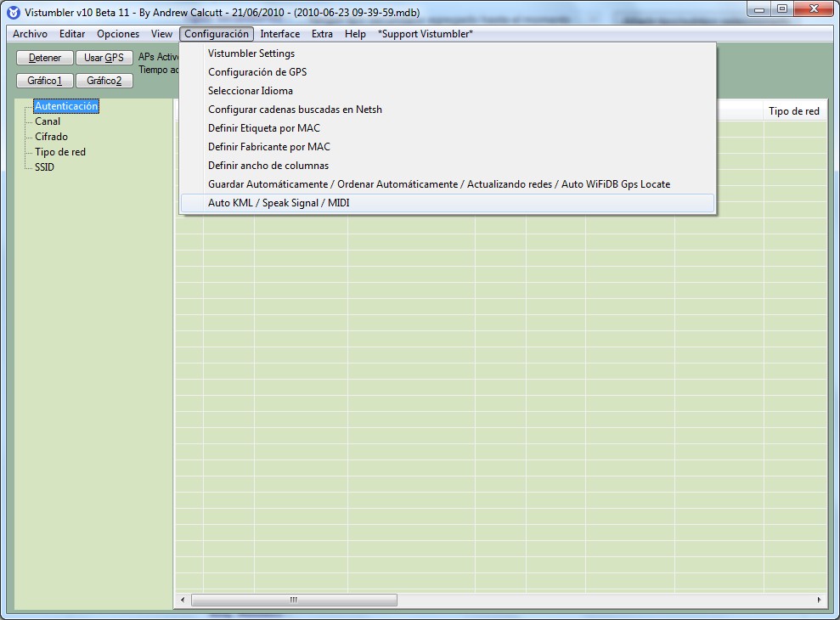Open the Gráfico2 graph button

tap(104, 81)
